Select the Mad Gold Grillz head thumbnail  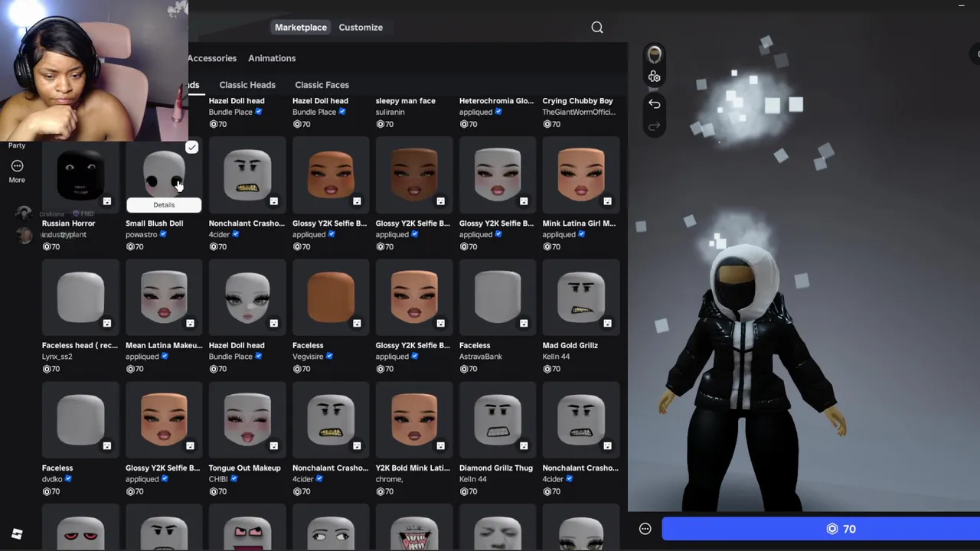581,298
